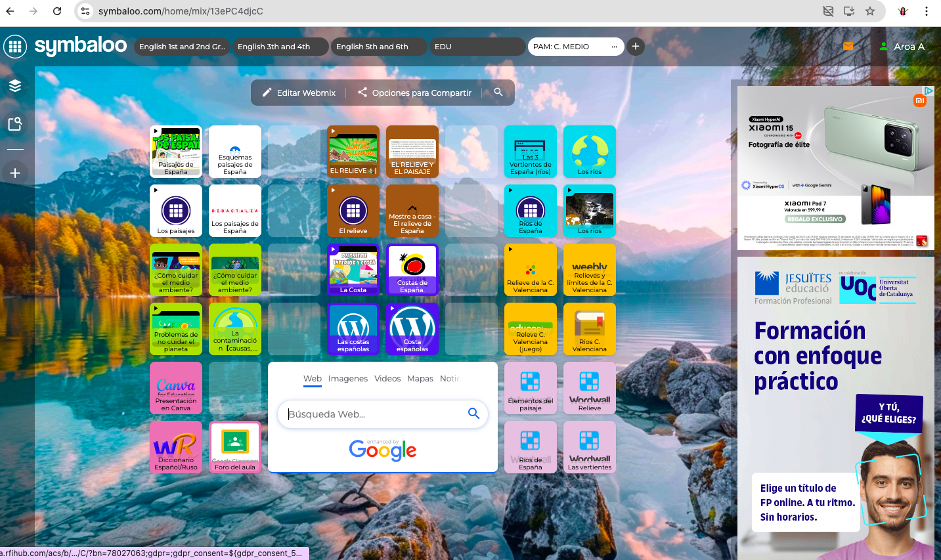Open the orange mail notifications icon
The width and height of the screenshot is (941, 560).
[x=848, y=46]
